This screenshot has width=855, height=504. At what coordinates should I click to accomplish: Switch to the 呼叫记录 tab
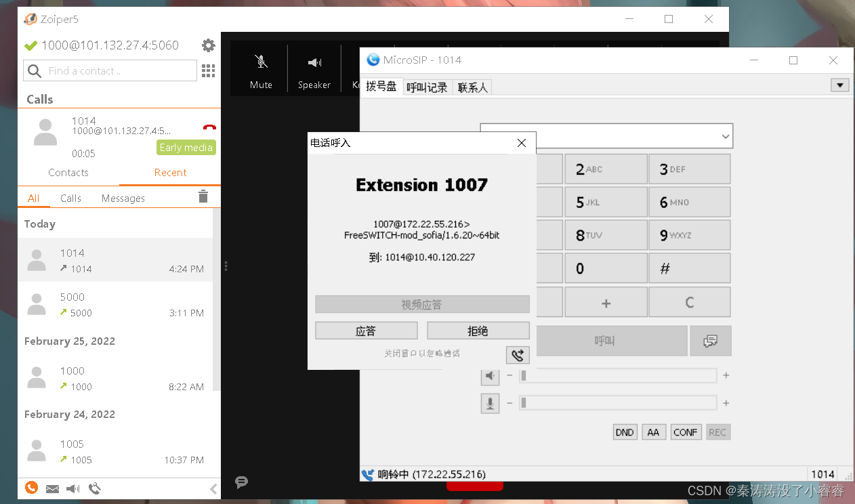pos(427,87)
